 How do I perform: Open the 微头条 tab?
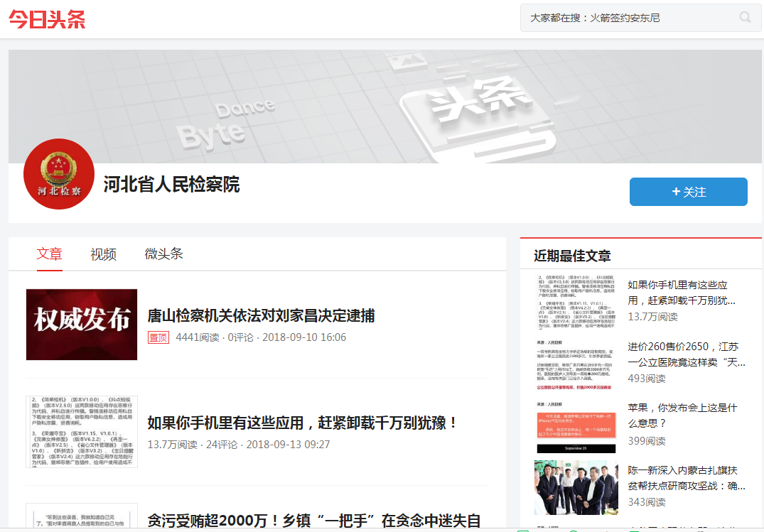click(163, 254)
